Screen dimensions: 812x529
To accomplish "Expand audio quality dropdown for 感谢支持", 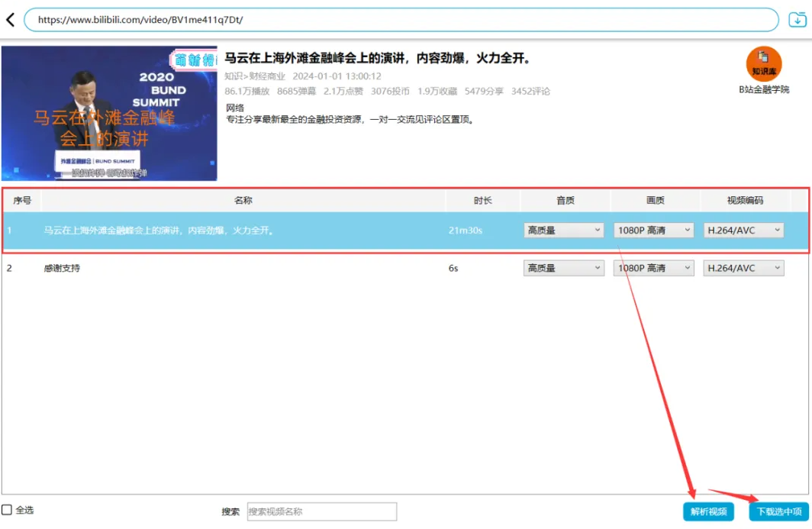I will [x=563, y=268].
